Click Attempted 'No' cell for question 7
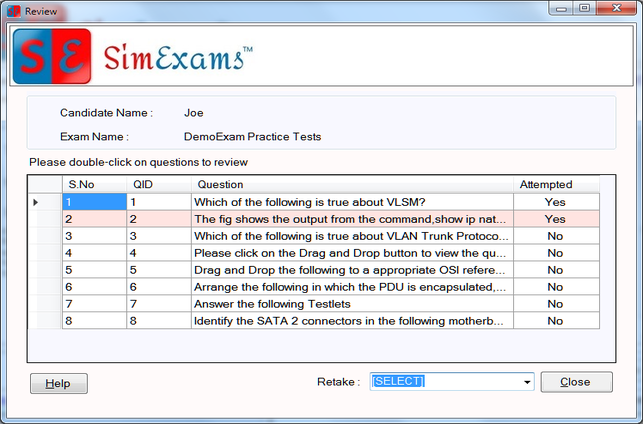Viewport: 643px width, 424px height. (x=556, y=304)
